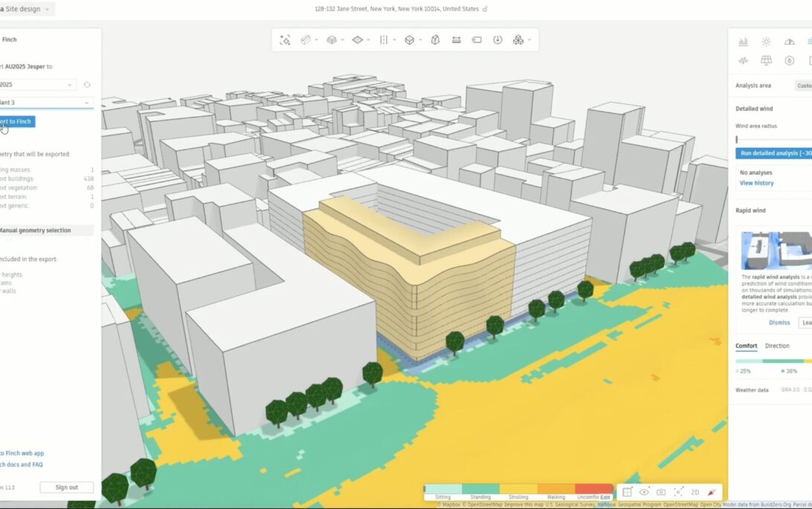This screenshot has width=812, height=509.
Task: Open the solar panel analysis icon
Action: 766,60
